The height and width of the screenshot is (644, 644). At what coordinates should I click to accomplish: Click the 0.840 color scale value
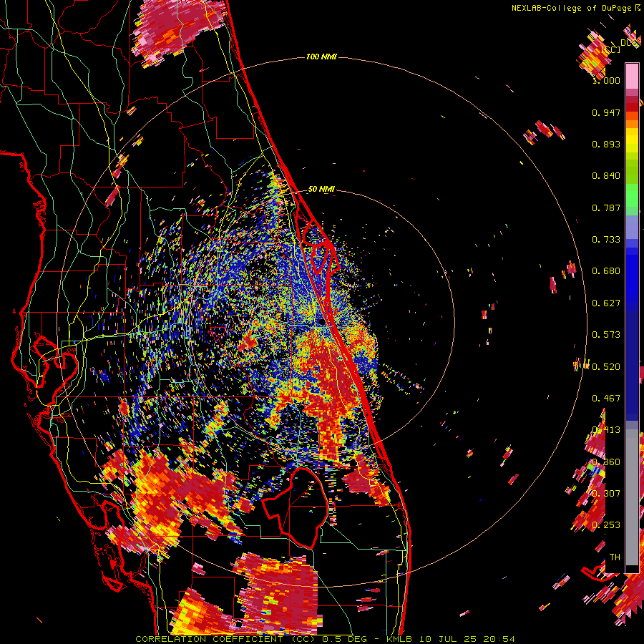pyautogui.click(x=606, y=176)
